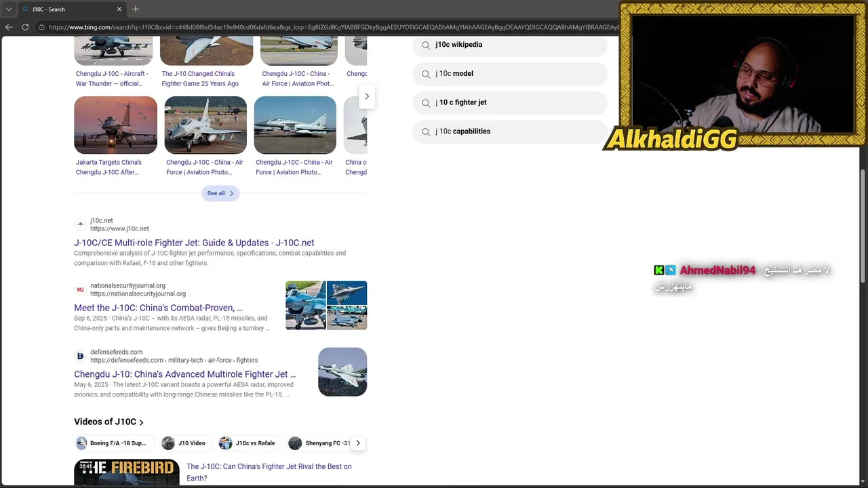Select the Shenyang FC-31 chip
The image size is (868, 488).
tap(320, 443)
